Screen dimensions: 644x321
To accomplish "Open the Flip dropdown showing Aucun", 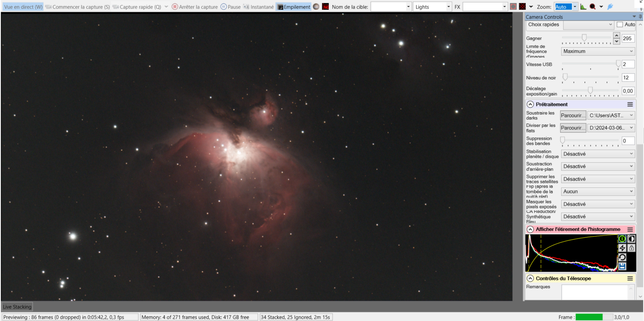I will (x=598, y=192).
